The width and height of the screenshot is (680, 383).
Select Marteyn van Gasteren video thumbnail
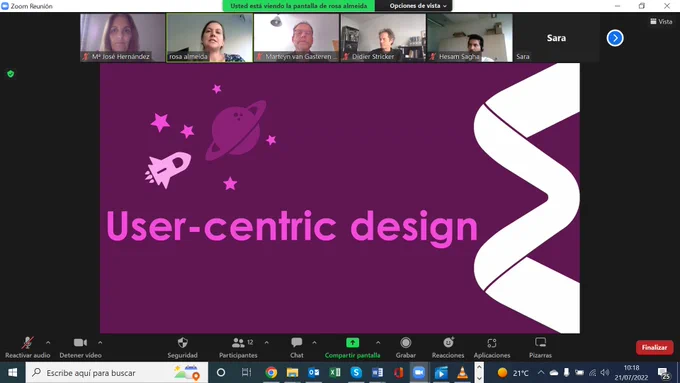click(x=296, y=38)
